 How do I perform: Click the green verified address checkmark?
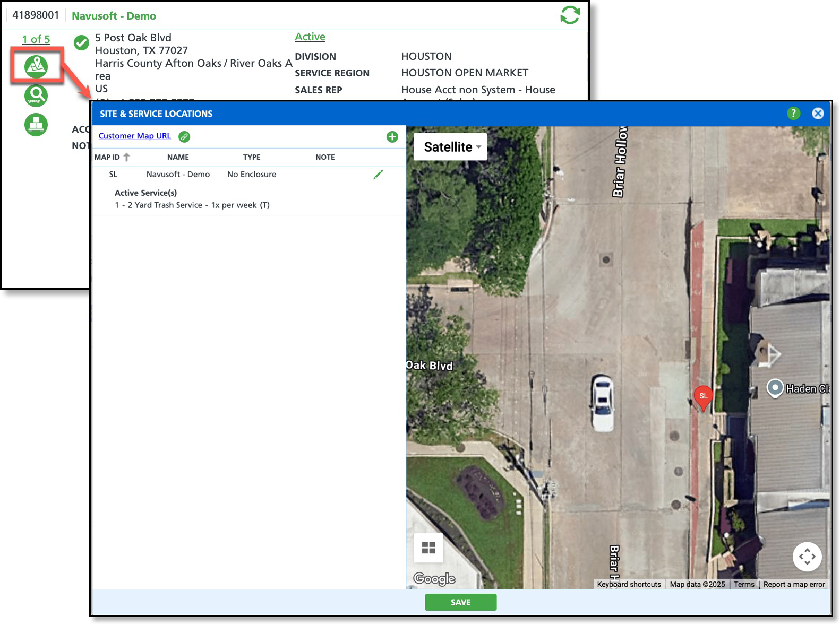tap(81, 42)
